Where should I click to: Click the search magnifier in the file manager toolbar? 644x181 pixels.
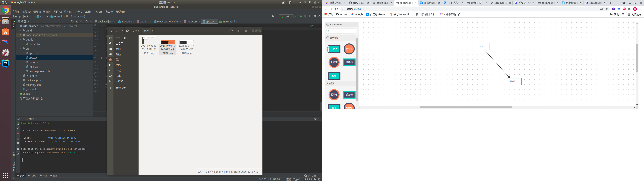pos(232,31)
